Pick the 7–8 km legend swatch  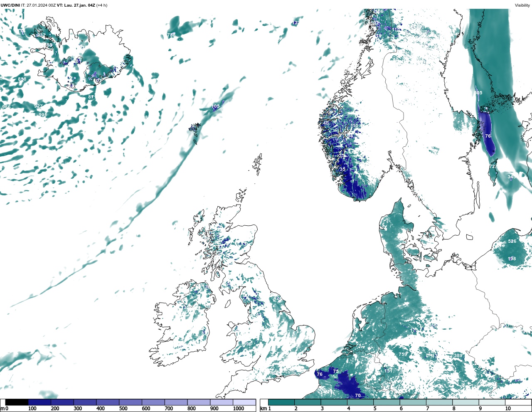(x=438, y=402)
